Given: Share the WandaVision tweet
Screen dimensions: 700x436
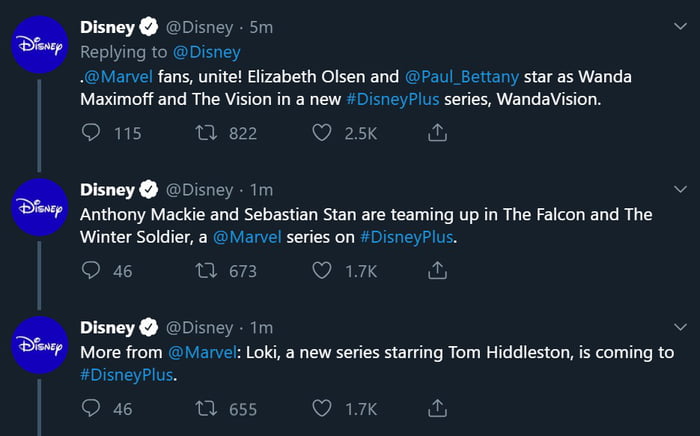Looking at the screenshot, I should [437, 133].
